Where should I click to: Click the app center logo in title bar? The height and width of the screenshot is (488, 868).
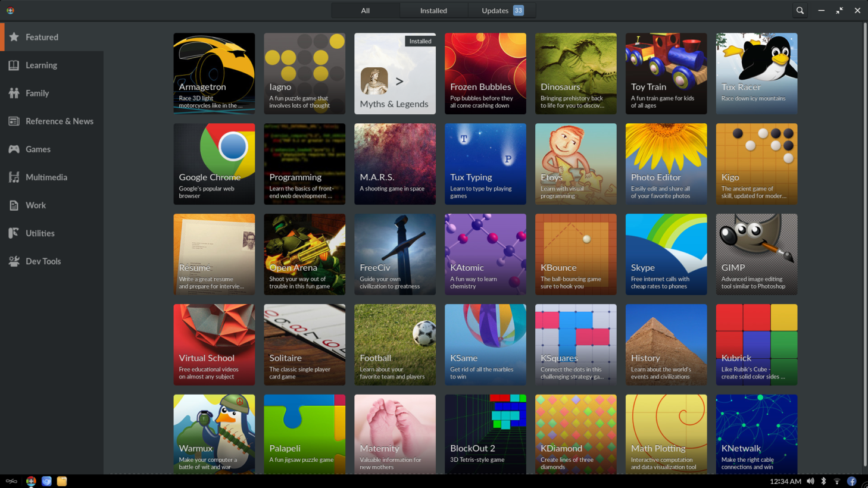[x=10, y=11]
